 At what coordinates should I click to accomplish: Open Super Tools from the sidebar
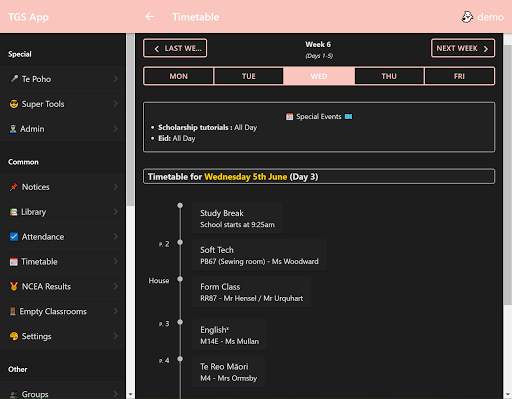[x=63, y=104]
